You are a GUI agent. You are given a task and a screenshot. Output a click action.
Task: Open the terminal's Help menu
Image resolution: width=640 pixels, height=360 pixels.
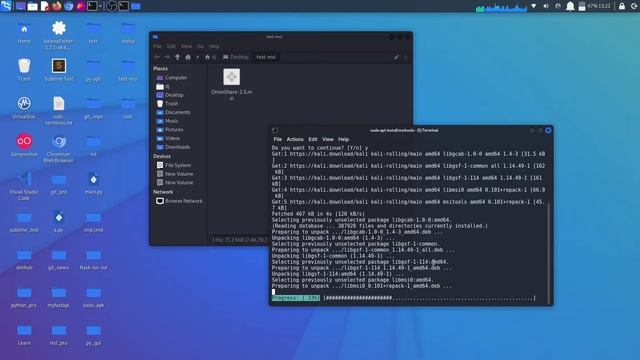pyautogui.click(x=343, y=139)
